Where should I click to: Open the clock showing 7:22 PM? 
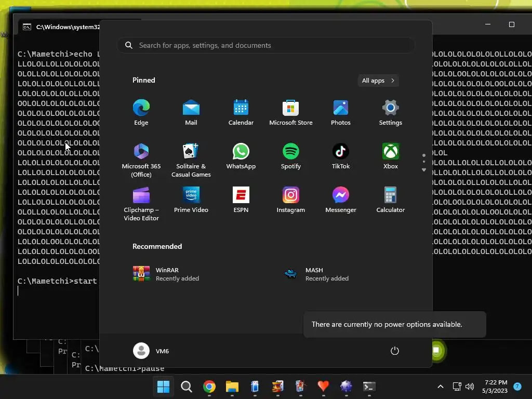point(495,387)
